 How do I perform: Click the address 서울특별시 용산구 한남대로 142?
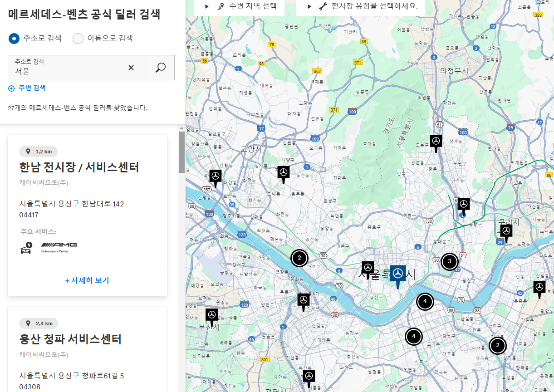pyautogui.click(x=72, y=204)
